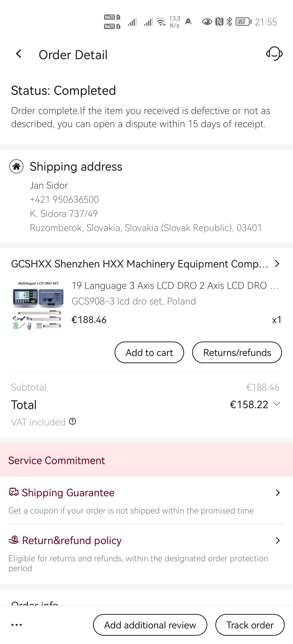The image size is (293, 644).
Task: Expand Return&refund policy details arrow
Action: click(277, 541)
